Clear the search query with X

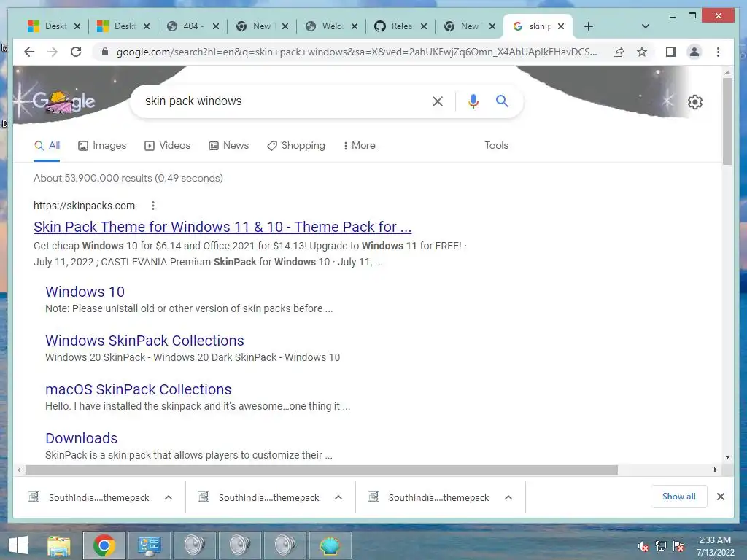point(438,101)
